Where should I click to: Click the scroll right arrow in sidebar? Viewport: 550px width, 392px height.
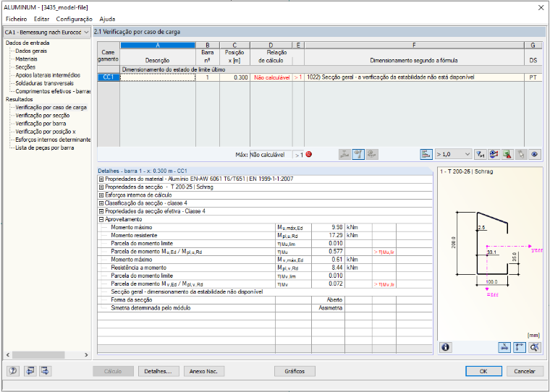86,355
